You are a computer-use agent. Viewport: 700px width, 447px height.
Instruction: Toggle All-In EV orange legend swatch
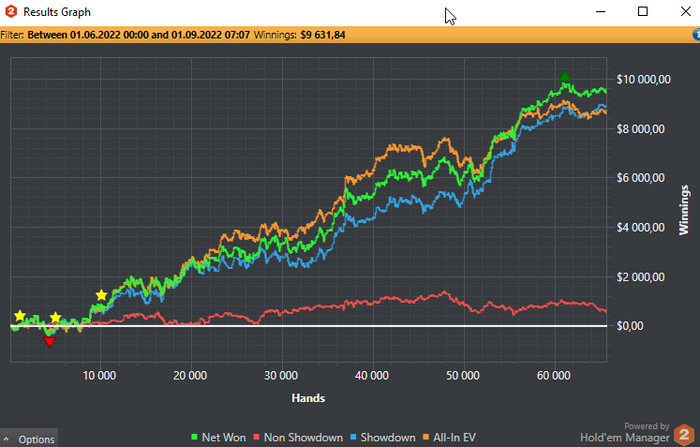[x=425, y=437]
